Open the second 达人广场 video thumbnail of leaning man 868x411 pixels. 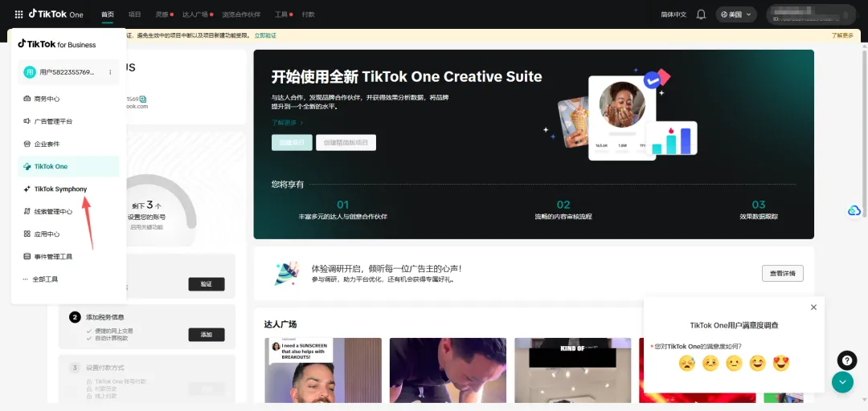448,370
